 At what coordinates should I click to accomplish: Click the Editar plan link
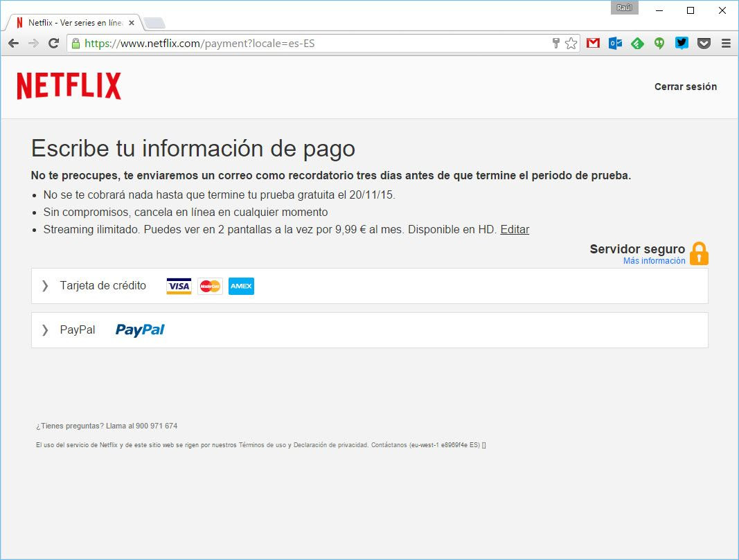click(515, 229)
